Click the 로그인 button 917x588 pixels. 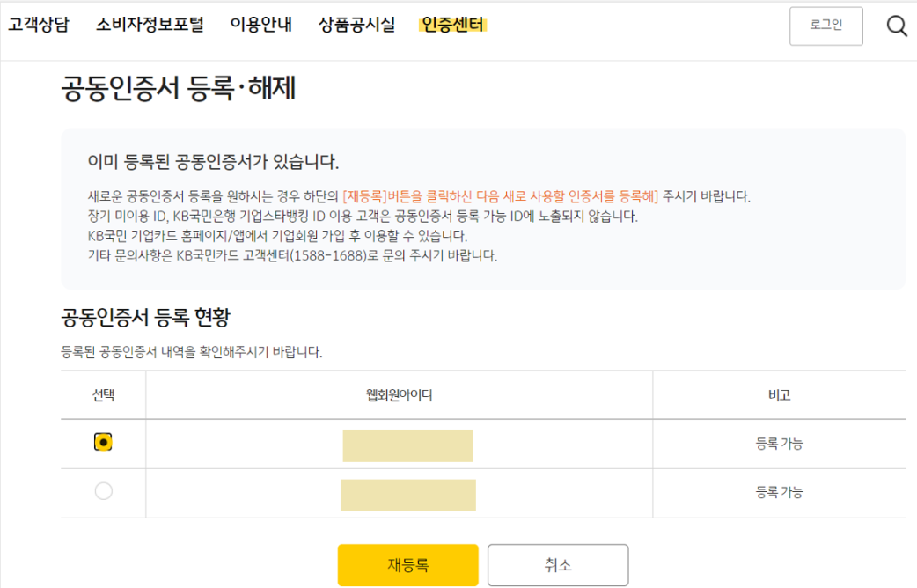pyautogui.click(x=825, y=26)
